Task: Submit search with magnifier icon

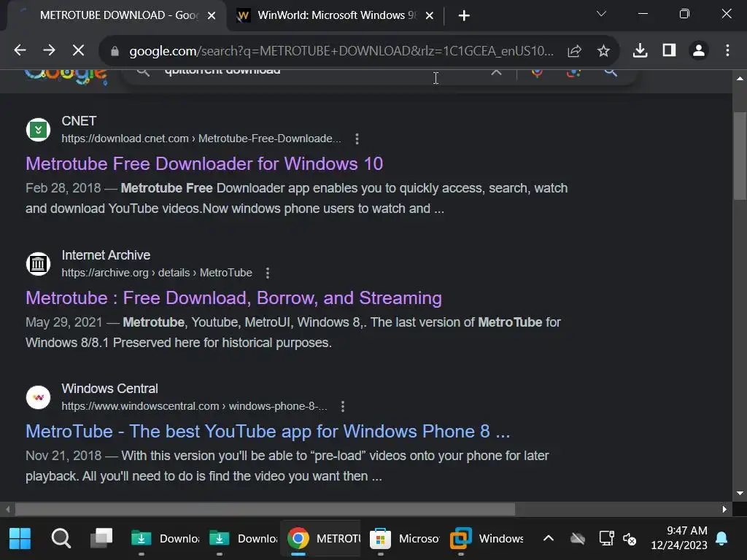Action: pyautogui.click(x=611, y=72)
